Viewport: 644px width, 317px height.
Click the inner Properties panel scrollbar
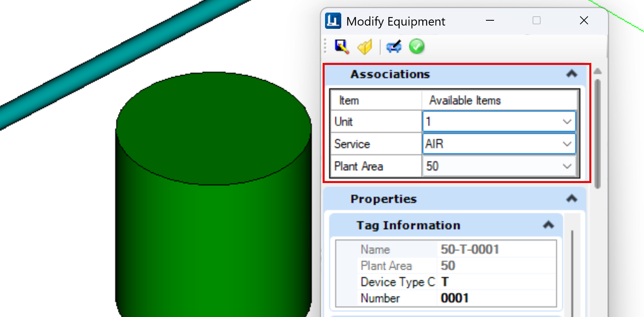pyautogui.click(x=572, y=273)
